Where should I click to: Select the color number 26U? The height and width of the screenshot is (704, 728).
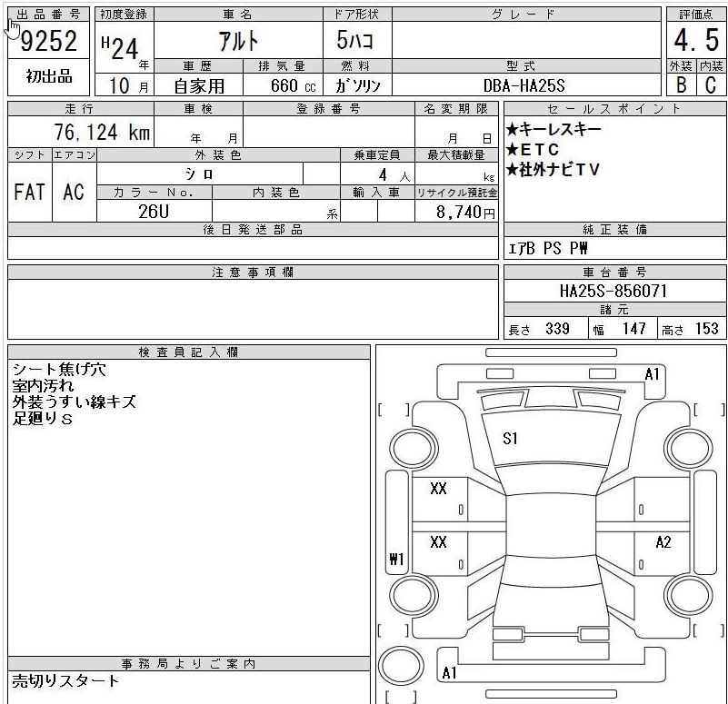pos(154,212)
